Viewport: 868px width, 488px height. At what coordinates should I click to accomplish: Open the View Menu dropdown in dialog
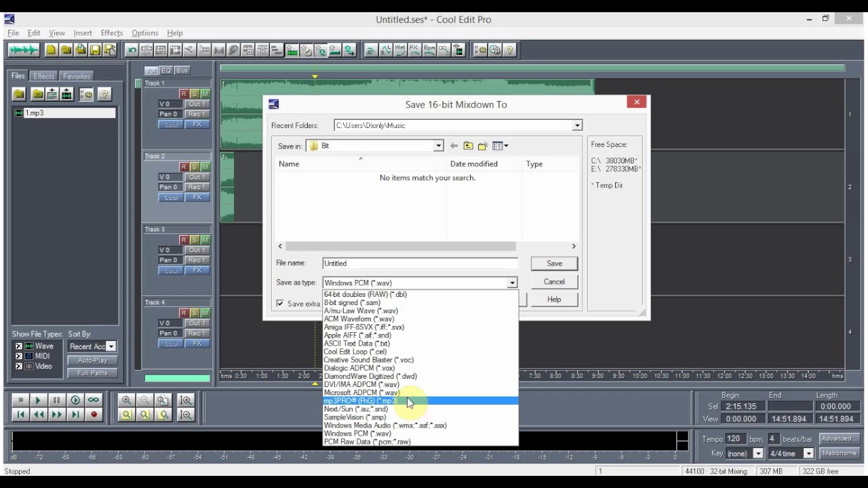pos(500,146)
